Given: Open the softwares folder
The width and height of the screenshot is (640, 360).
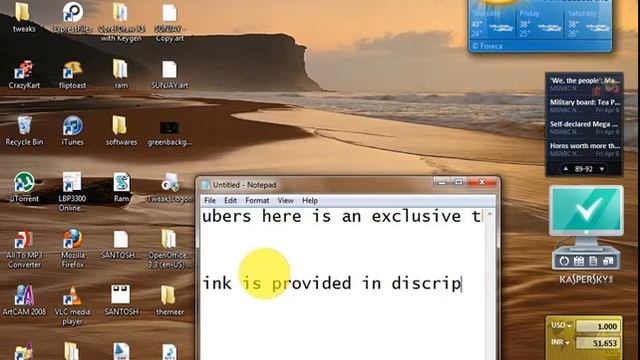Looking at the screenshot, I should [x=121, y=131].
